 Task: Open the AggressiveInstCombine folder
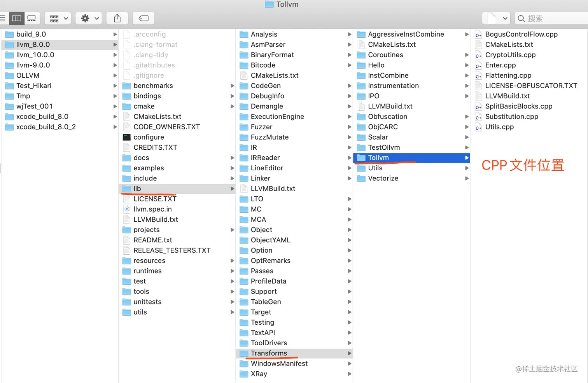(411, 34)
